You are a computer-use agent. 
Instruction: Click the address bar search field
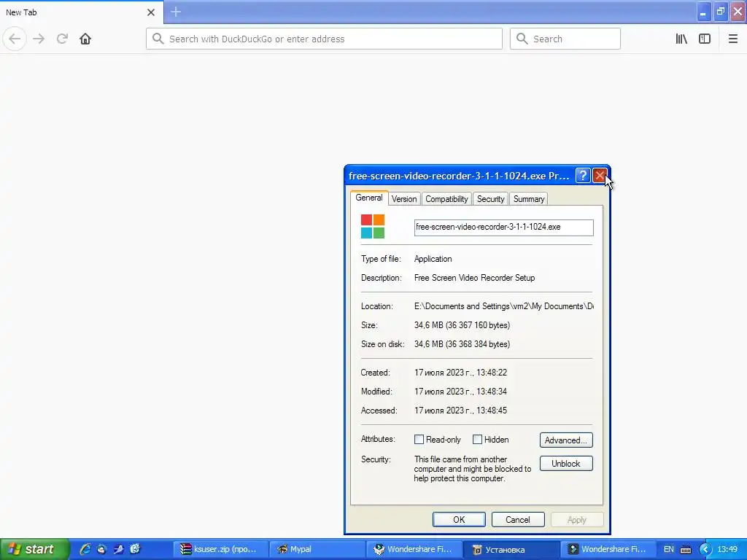click(x=324, y=39)
